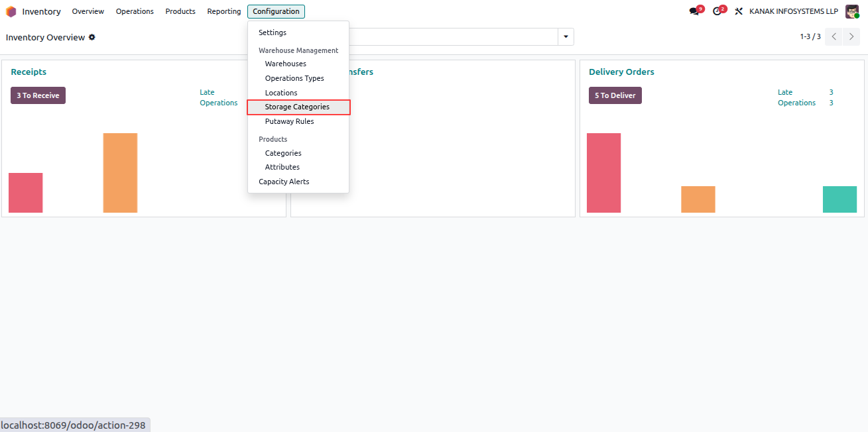Expand the search options dropdown arrow
868x432 pixels.
[x=566, y=36]
